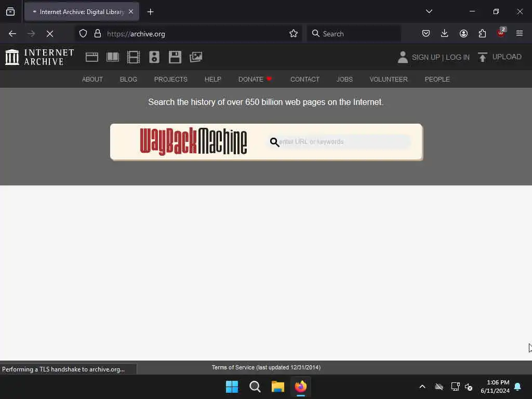The width and height of the screenshot is (532, 399).
Task: Open uBlock extension icon with badge
Action: click(x=501, y=33)
